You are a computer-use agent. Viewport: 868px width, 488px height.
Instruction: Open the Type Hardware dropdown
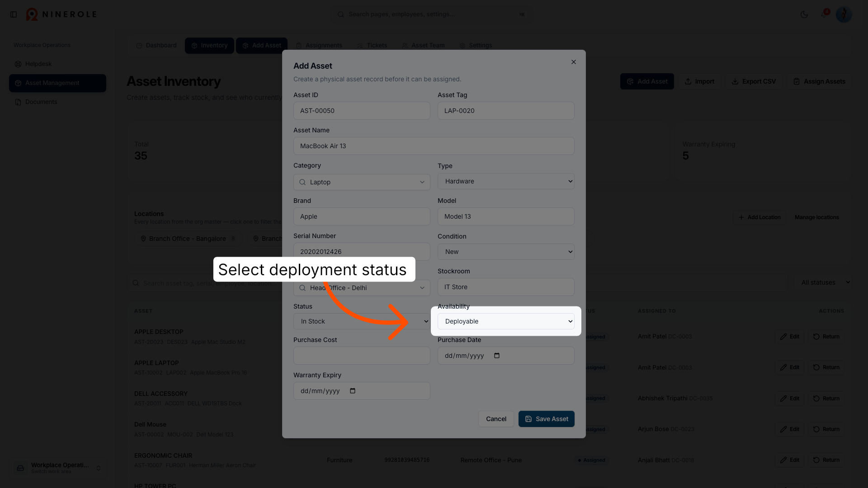coord(506,181)
